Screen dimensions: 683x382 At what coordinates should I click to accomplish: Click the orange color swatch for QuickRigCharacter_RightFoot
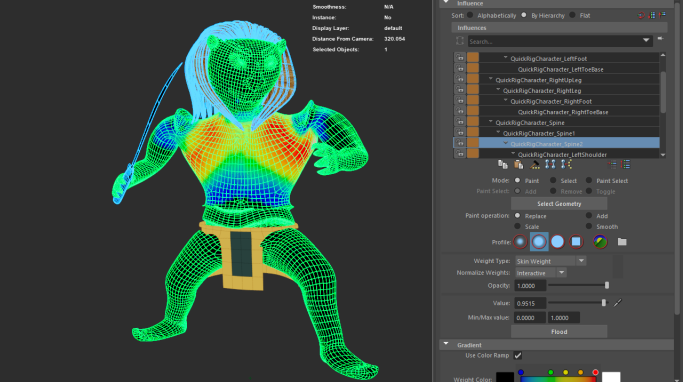[x=473, y=101]
